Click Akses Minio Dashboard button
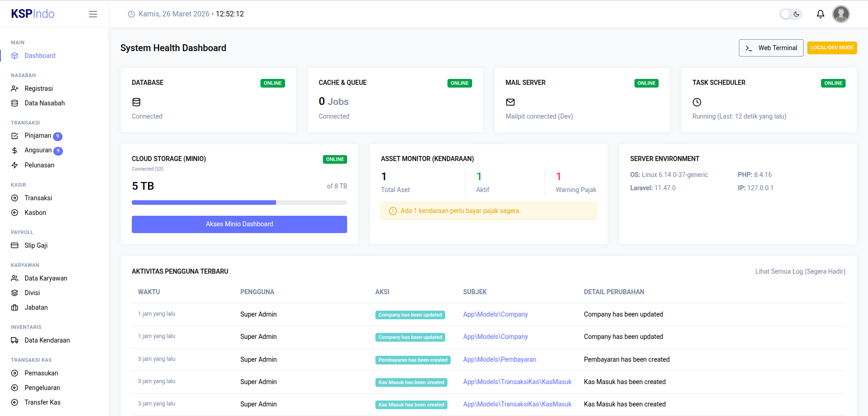Screen dimensions: 868x416 click(x=239, y=224)
